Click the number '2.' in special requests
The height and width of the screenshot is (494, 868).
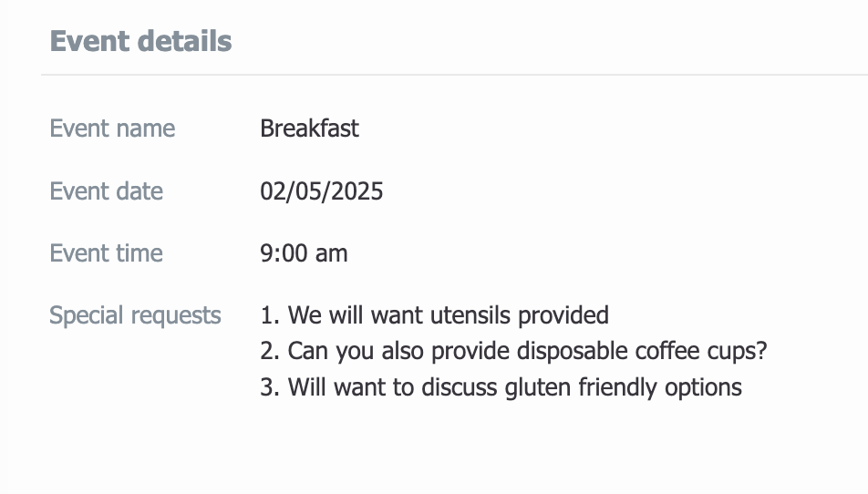click(x=270, y=351)
